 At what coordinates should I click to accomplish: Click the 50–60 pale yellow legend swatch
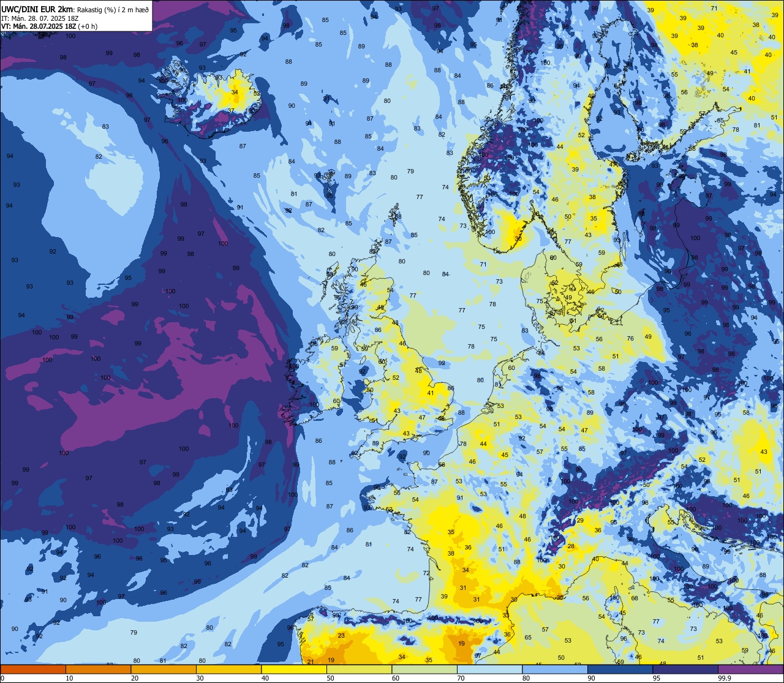click(x=359, y=669)
